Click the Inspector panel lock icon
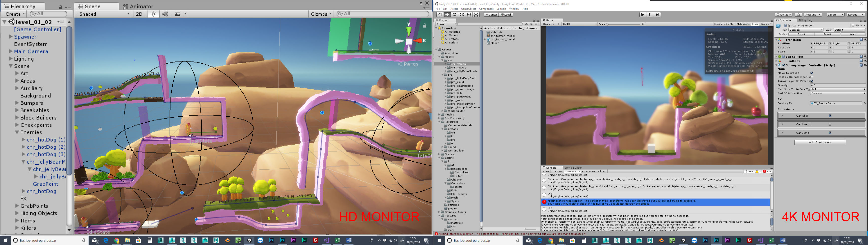Screen dimensions: 868x245 [861, 20]
